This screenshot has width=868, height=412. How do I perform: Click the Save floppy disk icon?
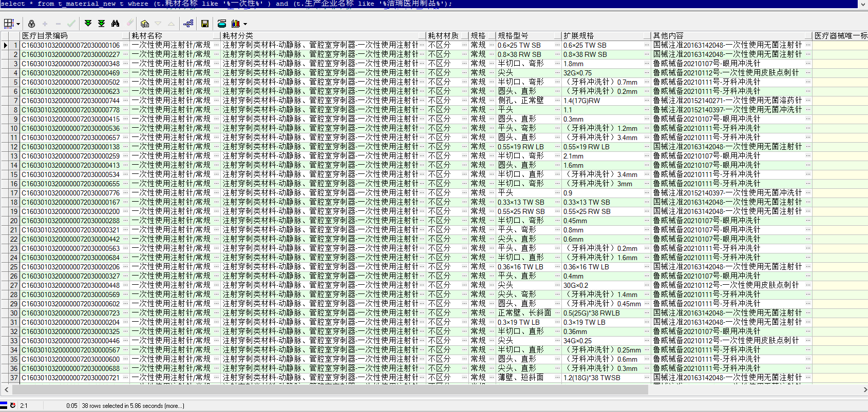click(204, 24)
